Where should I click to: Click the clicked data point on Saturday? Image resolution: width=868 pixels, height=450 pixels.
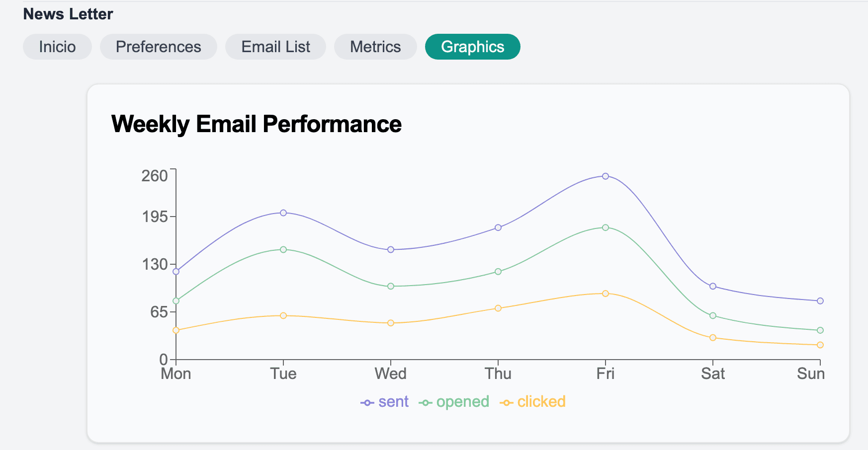coord(713,338)
